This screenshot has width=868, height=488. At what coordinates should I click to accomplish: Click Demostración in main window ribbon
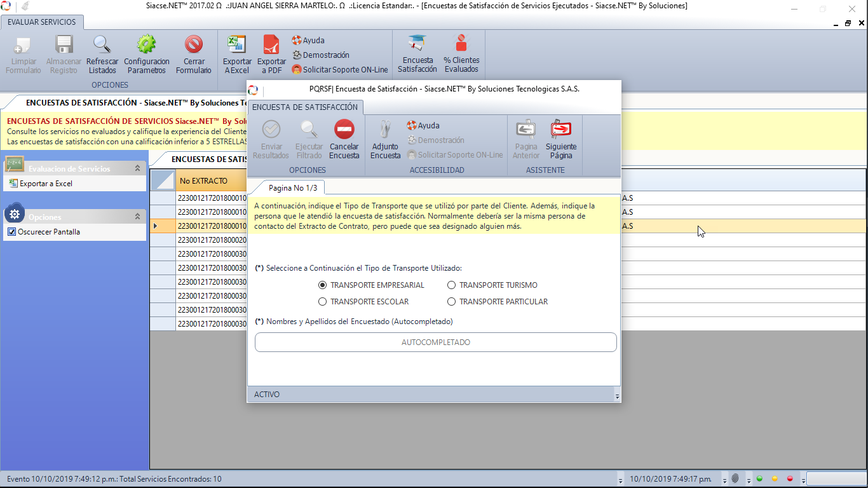321,55
